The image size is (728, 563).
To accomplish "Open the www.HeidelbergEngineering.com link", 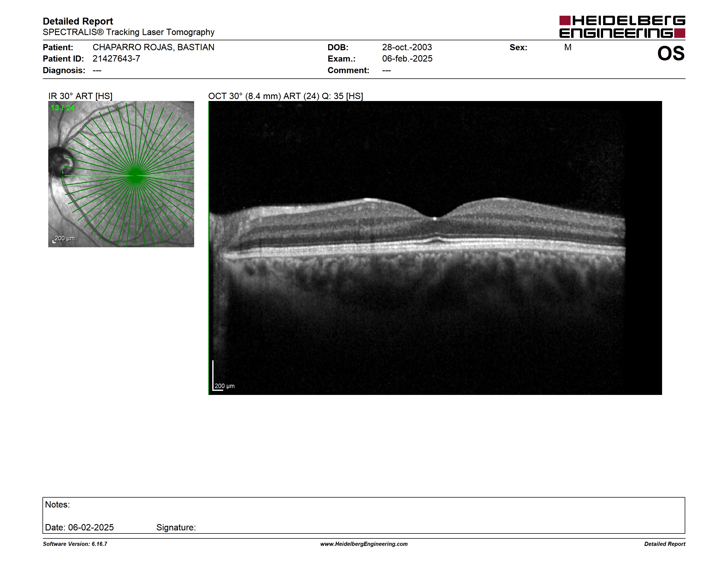I will [364, 544].
